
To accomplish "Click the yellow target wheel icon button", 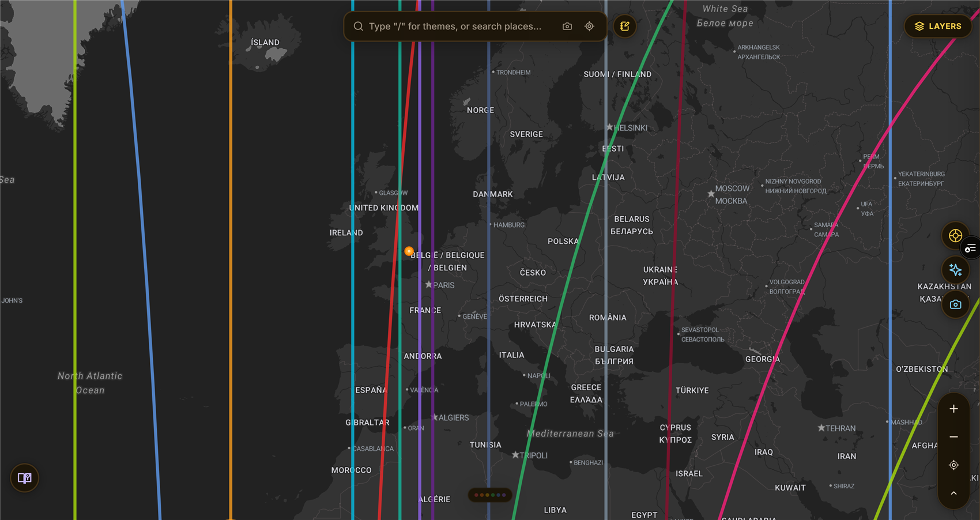I will click(955, 236).
